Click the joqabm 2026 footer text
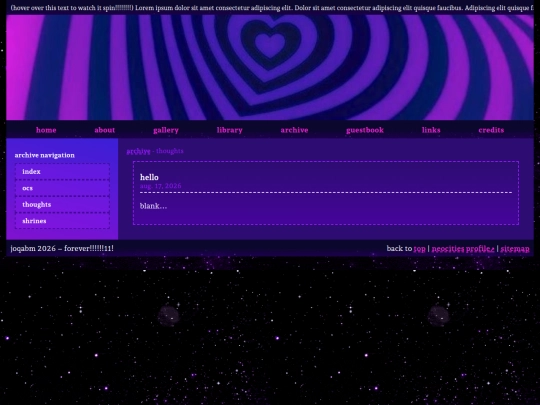This screenshot has width=540, height=405. coord(62,248)
